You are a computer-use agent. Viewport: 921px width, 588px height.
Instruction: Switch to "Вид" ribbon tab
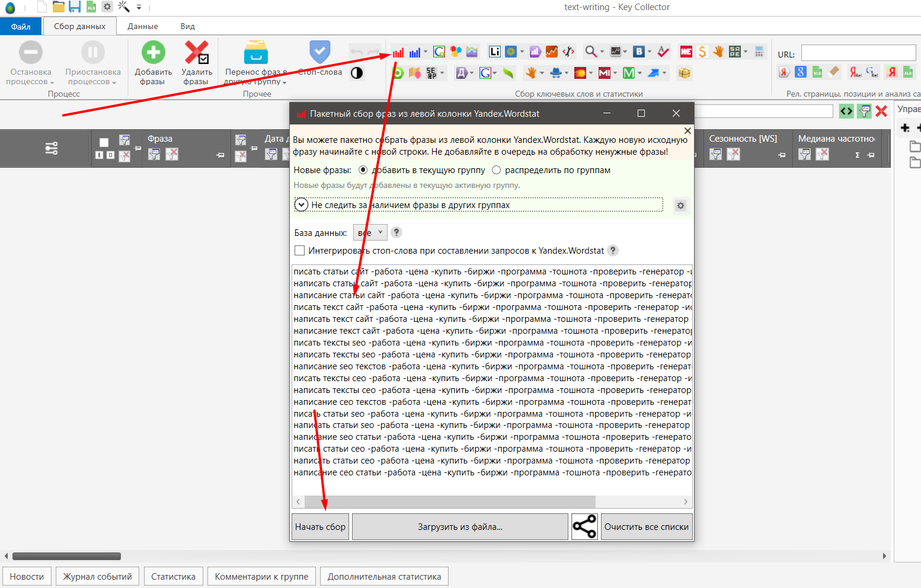pyautogui.click(x=188, y=26)
